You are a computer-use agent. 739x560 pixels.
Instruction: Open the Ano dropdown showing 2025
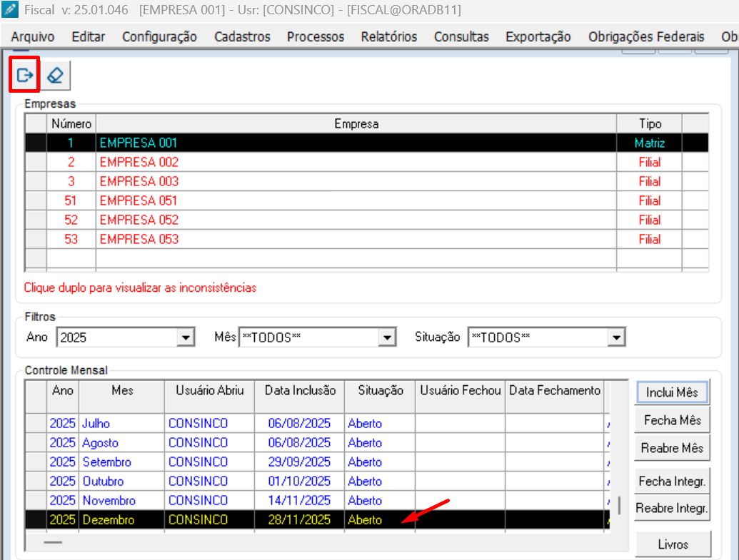pos(186,337)
